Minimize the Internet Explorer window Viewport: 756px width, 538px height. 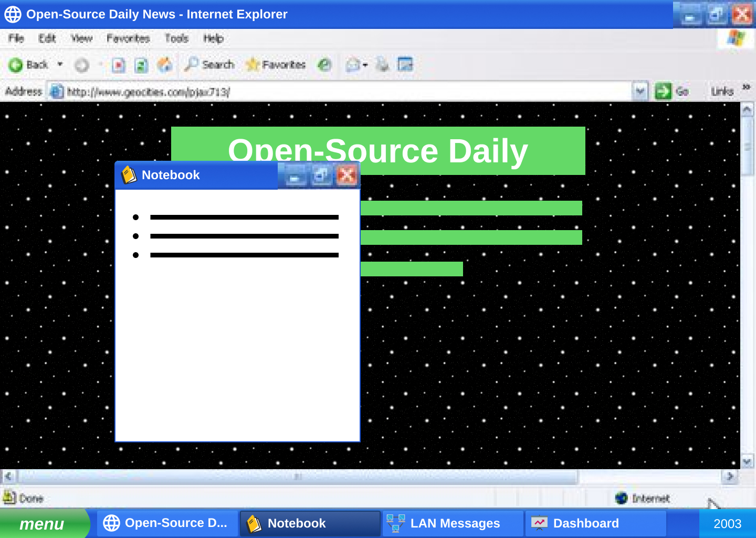690,14
